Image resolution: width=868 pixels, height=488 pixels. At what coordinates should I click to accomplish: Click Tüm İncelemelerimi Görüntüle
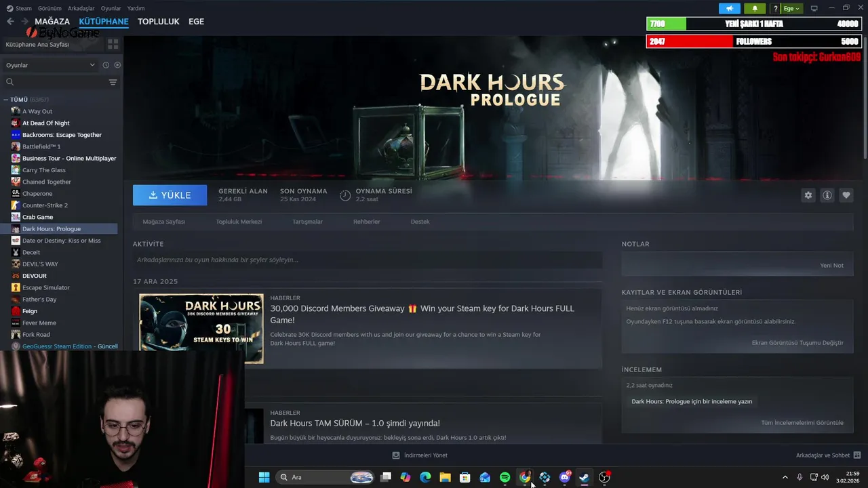coord(802,423)
